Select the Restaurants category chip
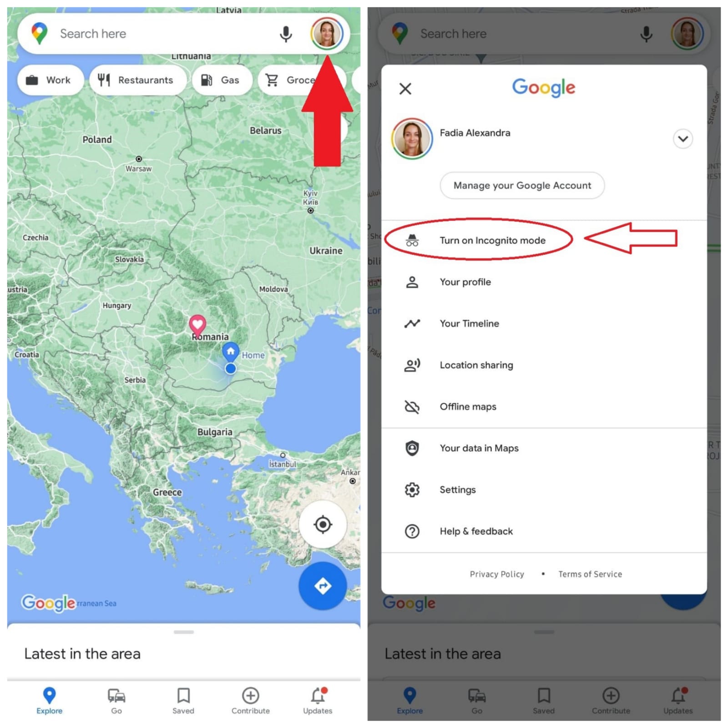 click(138, 80)
